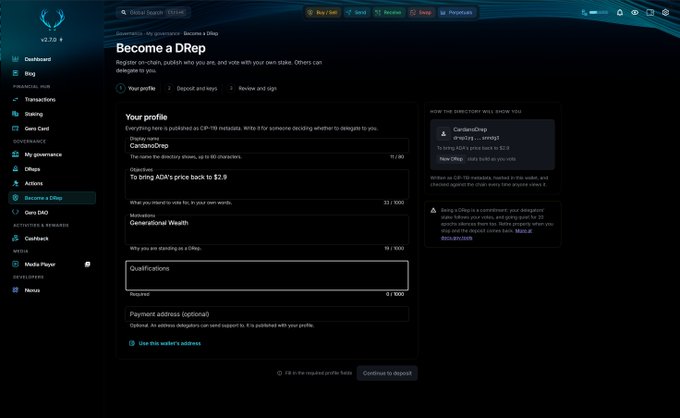The width and height of the screenshot is (680, 418).
Task: Click the network sync status indicator
Action: (x=595, y=13)
